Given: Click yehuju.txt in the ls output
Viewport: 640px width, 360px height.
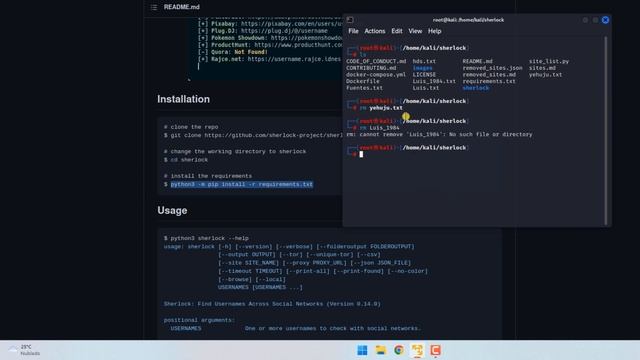Looking at the screenshot, I should [545, 75].
